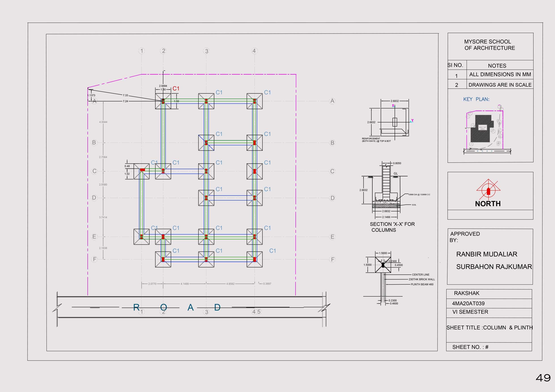The width and height of the screenshot is (555, 392).
Task: Click grid bubble 5 near the road
Action: coord(259,312)
